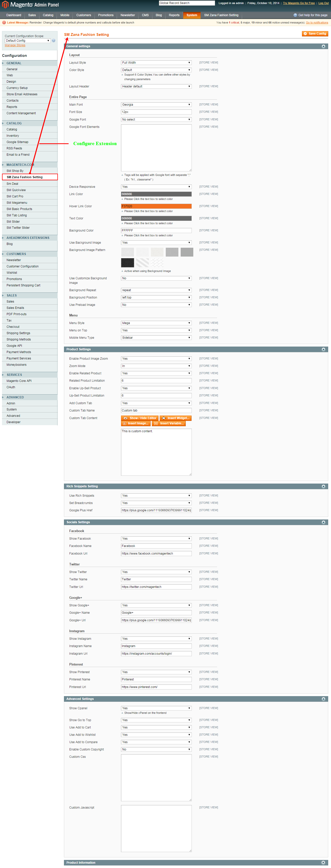Viewport: 331px width, 868px height.
Task: Click the Save Config button
Action: coord(315,34)
